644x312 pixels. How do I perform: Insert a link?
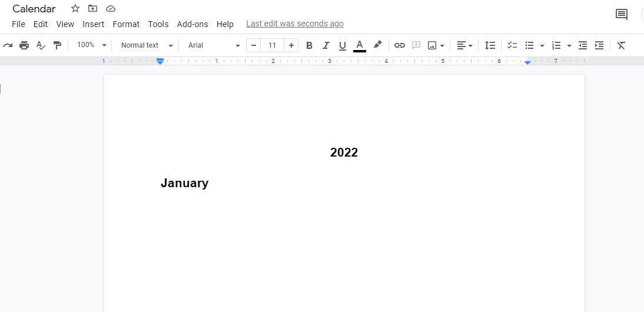tap(400, 45)
